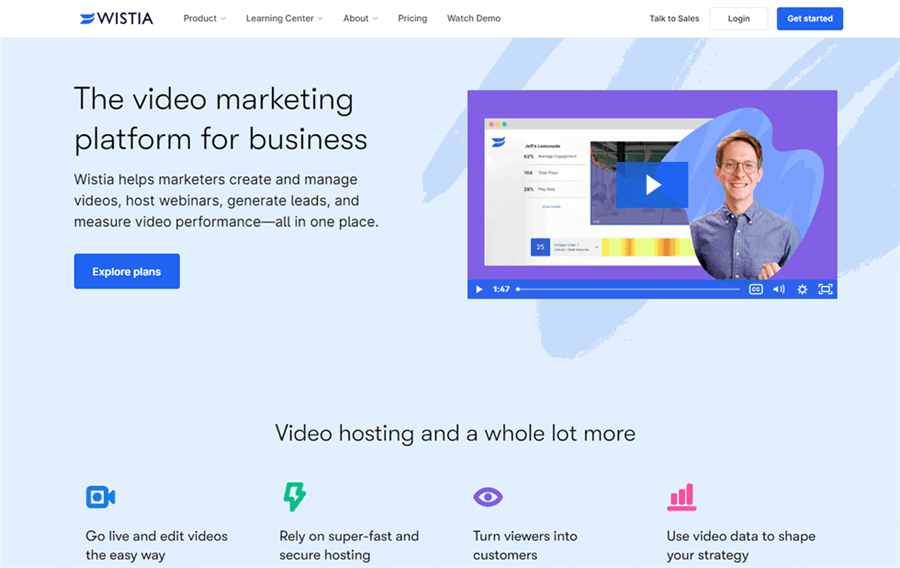This screenshot has height=568, width=900.
Task: Click the video progress bar
Action: (628, 289)
